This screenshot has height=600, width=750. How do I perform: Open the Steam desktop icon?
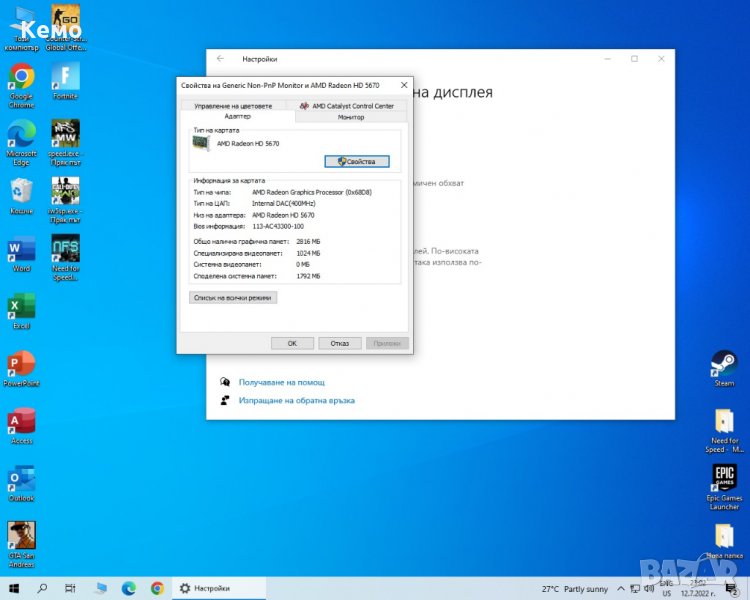coord(723,362)
